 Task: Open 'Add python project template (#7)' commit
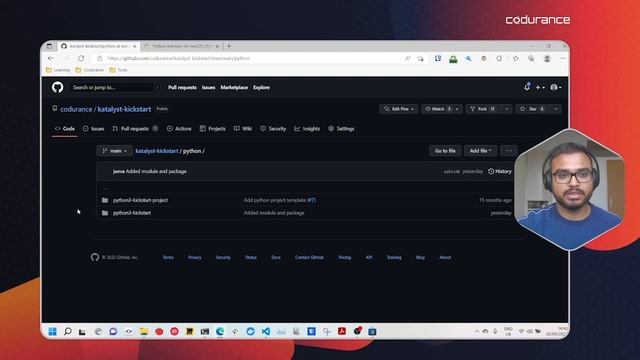click(x=280, y=200)
